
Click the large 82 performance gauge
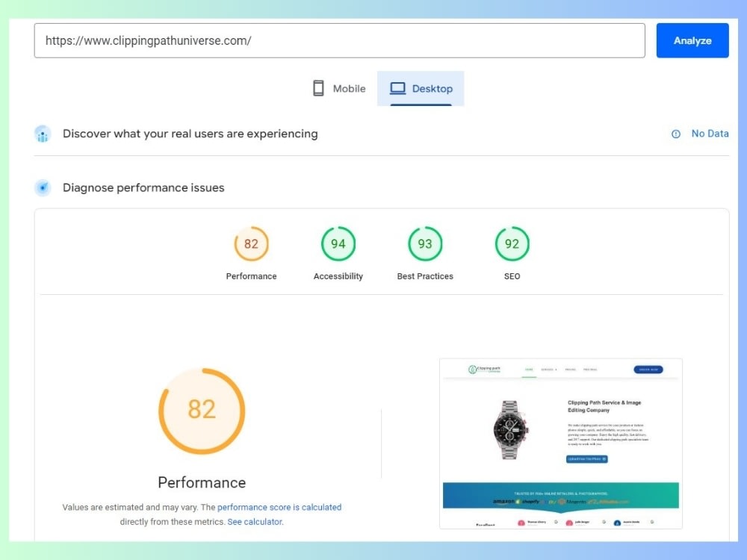tap(202, 411)
